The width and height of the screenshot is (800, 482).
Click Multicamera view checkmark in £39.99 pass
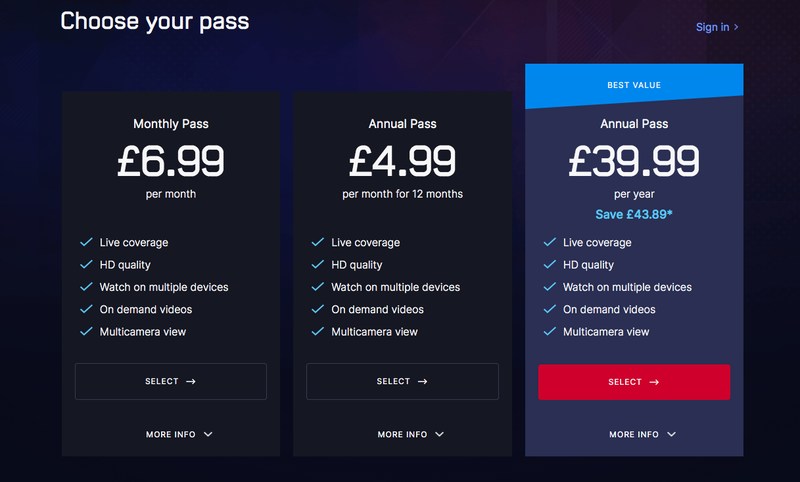point(549,331)
